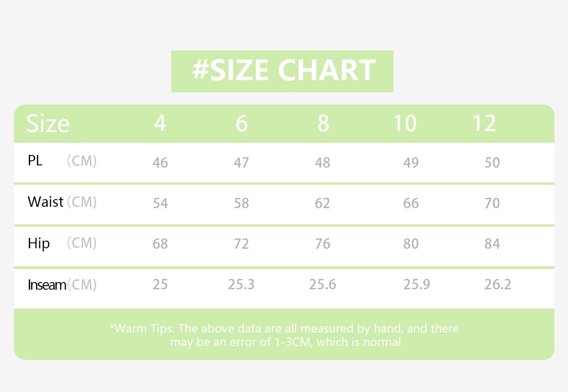
Task: Click the PL value 46
Action: point(160,162)
